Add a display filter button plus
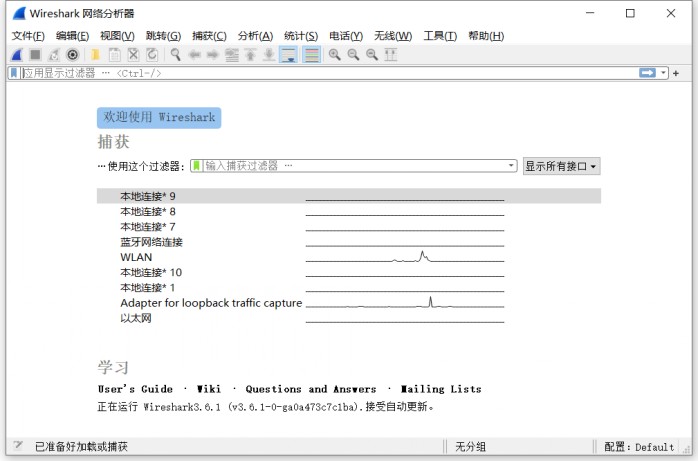This screenshot has height=461, width=698. tap(676, 73)
